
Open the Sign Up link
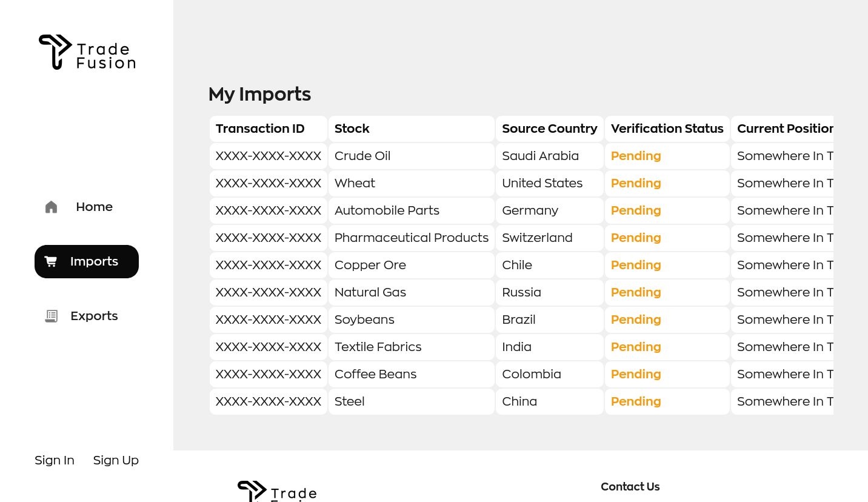116,460
